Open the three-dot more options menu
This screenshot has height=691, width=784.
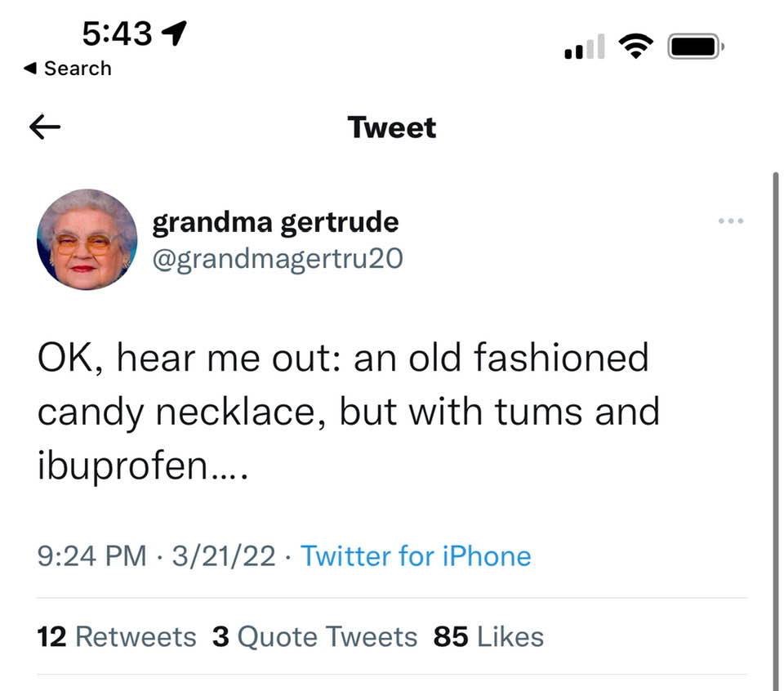(x=731, y=221)
